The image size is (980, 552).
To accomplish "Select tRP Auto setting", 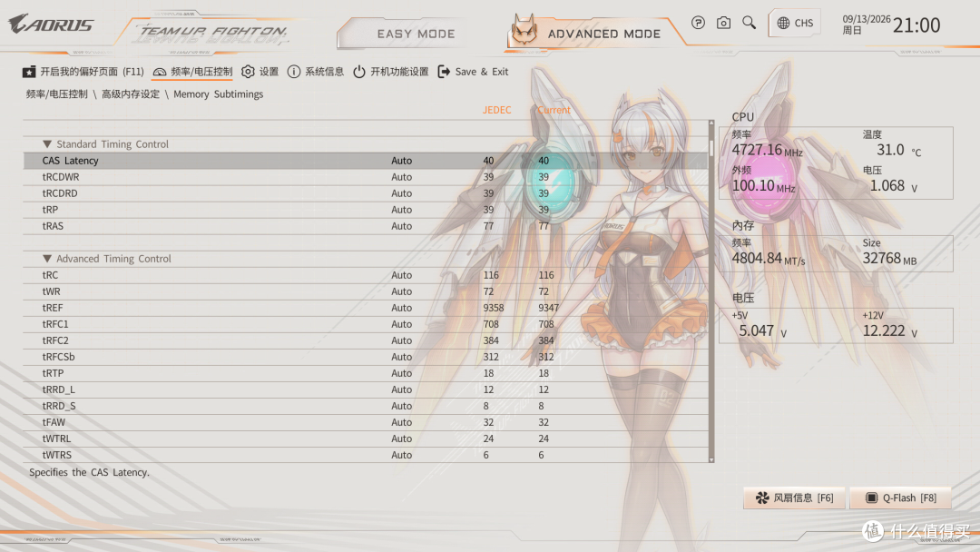I will [x=401, y=210].
